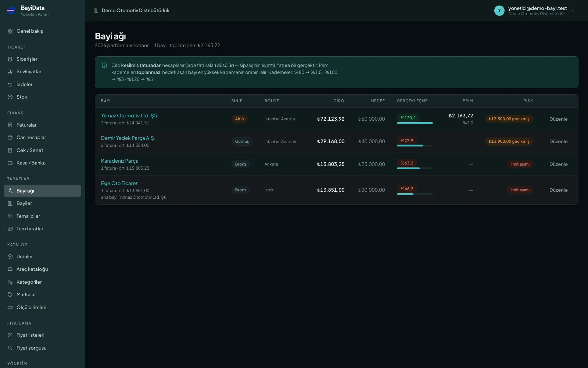Click the Stok box icon

pos(10,97)
